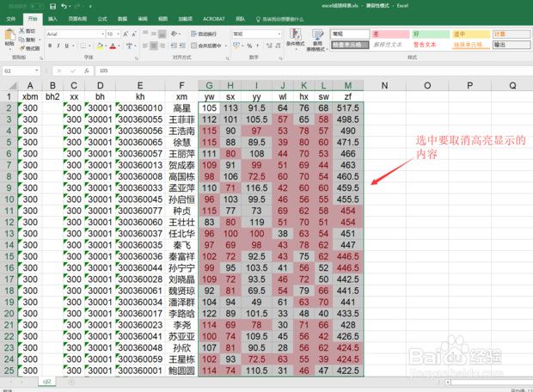Add a new sheet with plus icon
Viewport: 533px width, 392px height.
click(71, 382)
